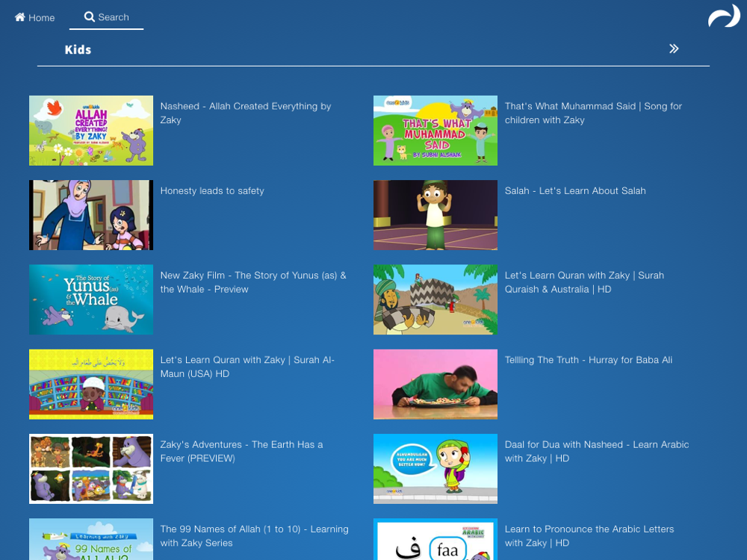This screenshot has width=747, height=560.
Task: Select 'Tellling The Truth - Hurray for Baba Ali'
Action: [x=589, y=360]
